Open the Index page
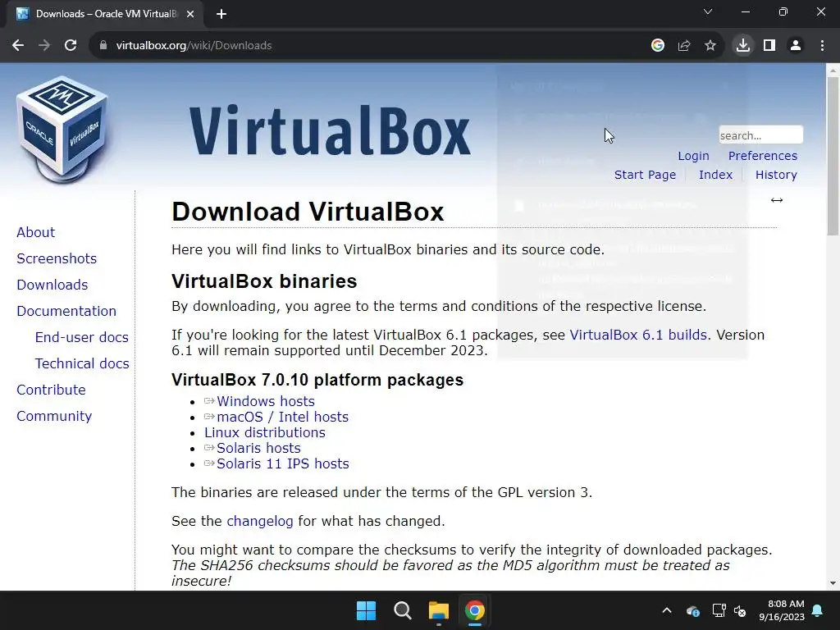 [715, 175]
